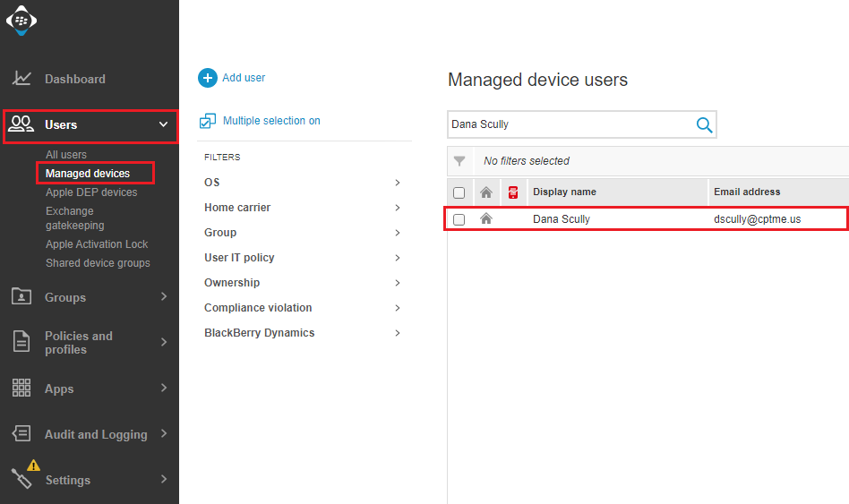Click the BlackBerry UEM logo icon

21,21
